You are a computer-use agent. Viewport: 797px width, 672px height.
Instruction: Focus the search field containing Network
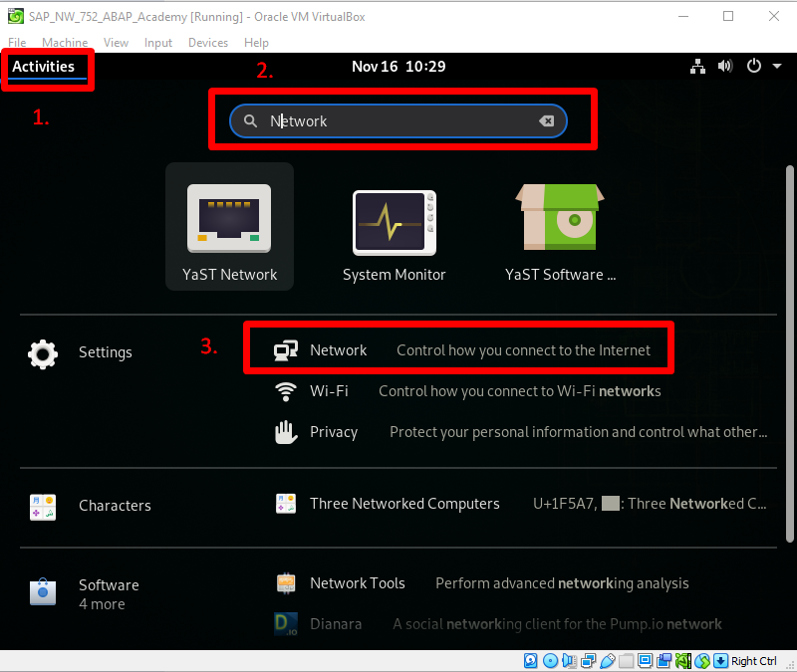(x=398, y=120)
